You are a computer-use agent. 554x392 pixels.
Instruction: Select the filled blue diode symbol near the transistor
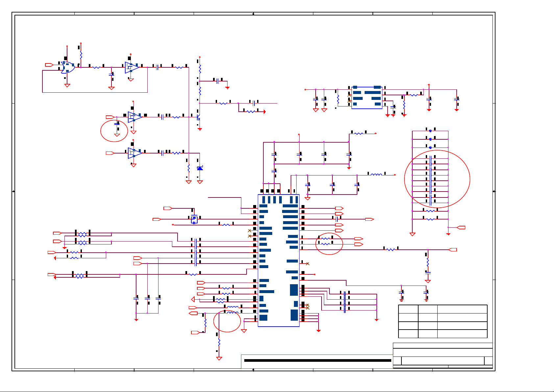[x=200, y=168]
